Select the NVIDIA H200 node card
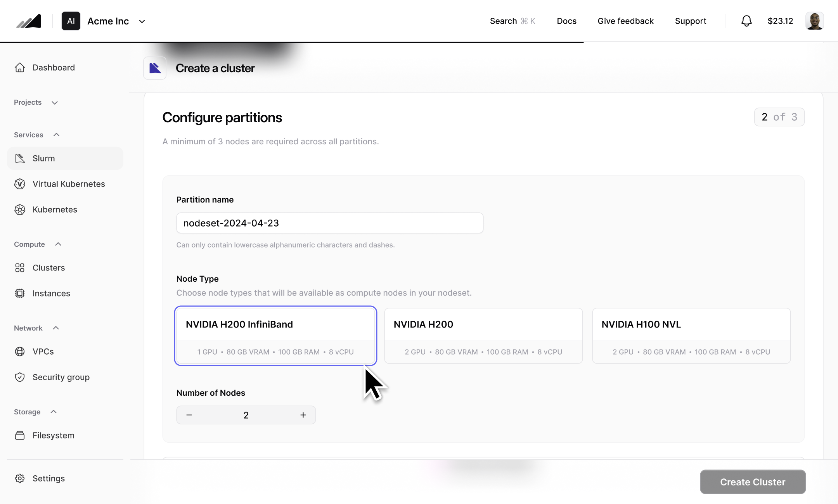 point(483,336)
